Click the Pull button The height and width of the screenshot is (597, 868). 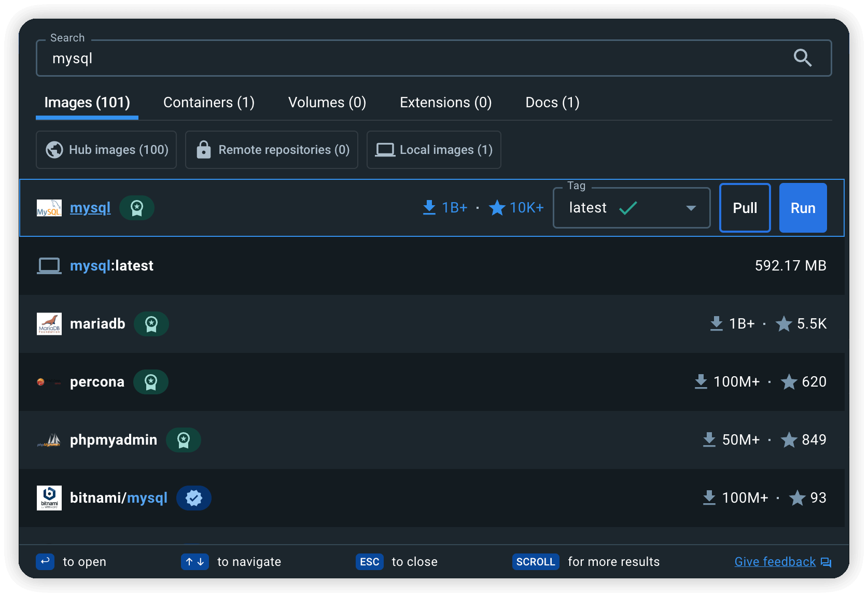[745, 208]
